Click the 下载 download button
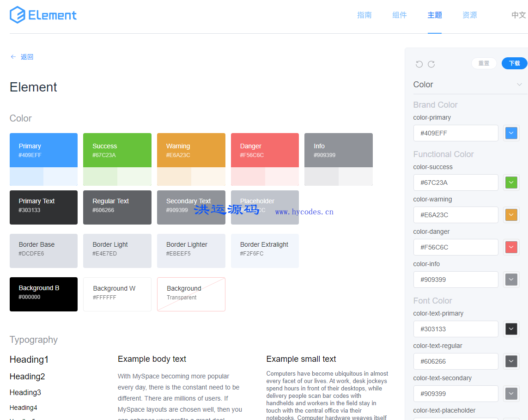 (514, 63)
